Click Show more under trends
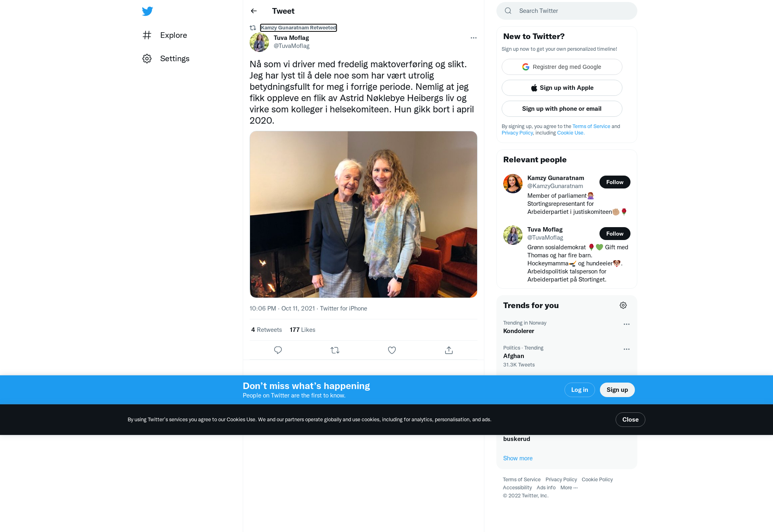Viewport: 773px width, 532px height. pyautogui.click(x=518, y=458)
